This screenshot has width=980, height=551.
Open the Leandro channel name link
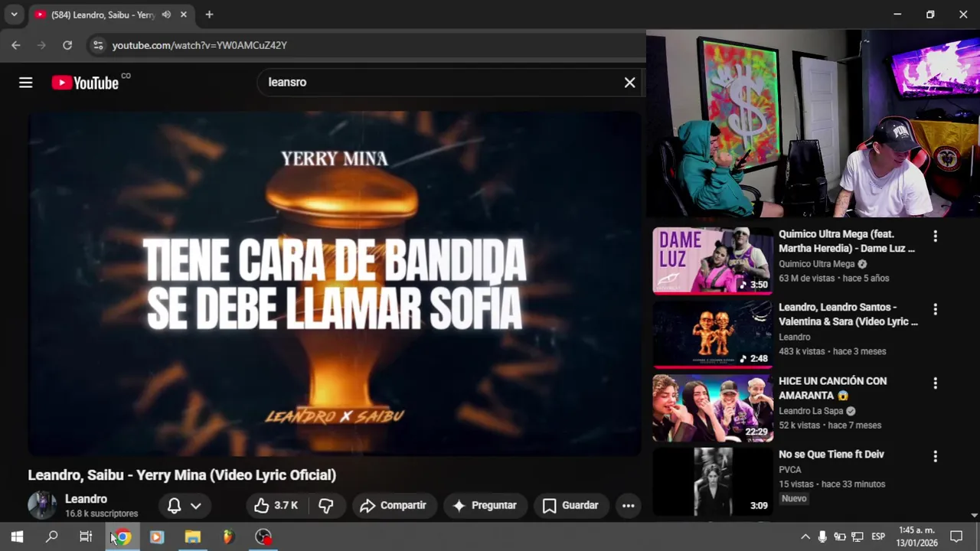pyautogui.click(x=86, y=499)
